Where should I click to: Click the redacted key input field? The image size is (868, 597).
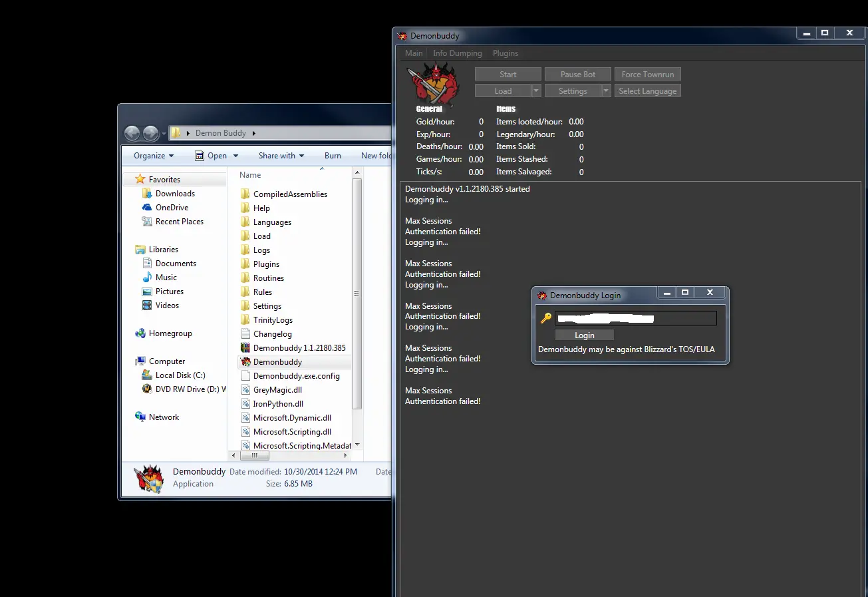[636, 318]
